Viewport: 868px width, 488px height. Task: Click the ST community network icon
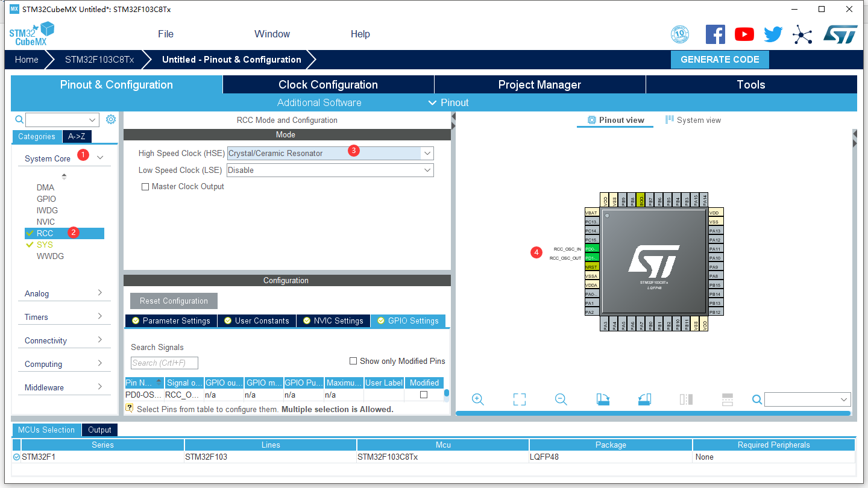point(802,34)
